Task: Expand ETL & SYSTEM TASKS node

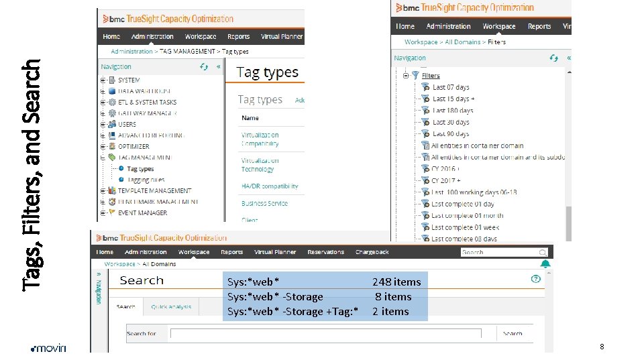Action: click(x=103, y=102)
